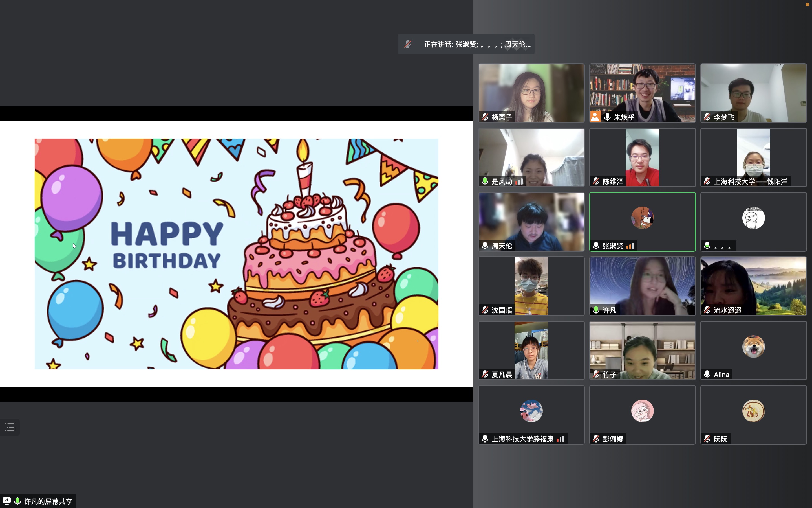Click the muted mic icon beside 流水迢迢
Viewport: 812px width, 508px height.
[x=707, y=310]
